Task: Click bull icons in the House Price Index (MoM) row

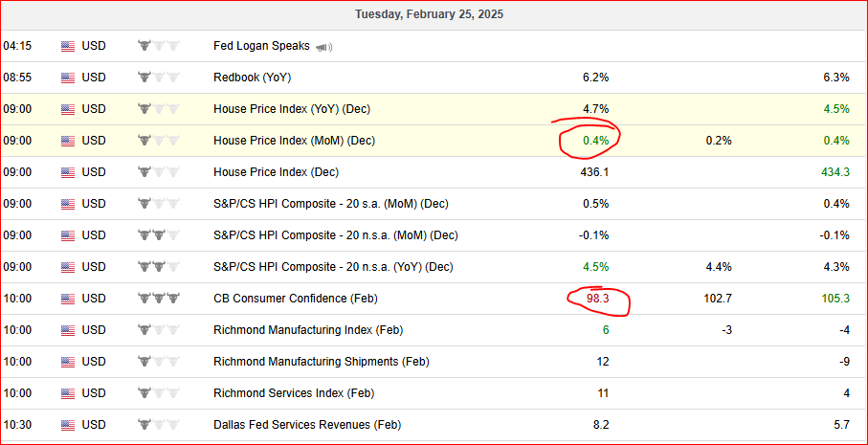Action: [159, 141]
